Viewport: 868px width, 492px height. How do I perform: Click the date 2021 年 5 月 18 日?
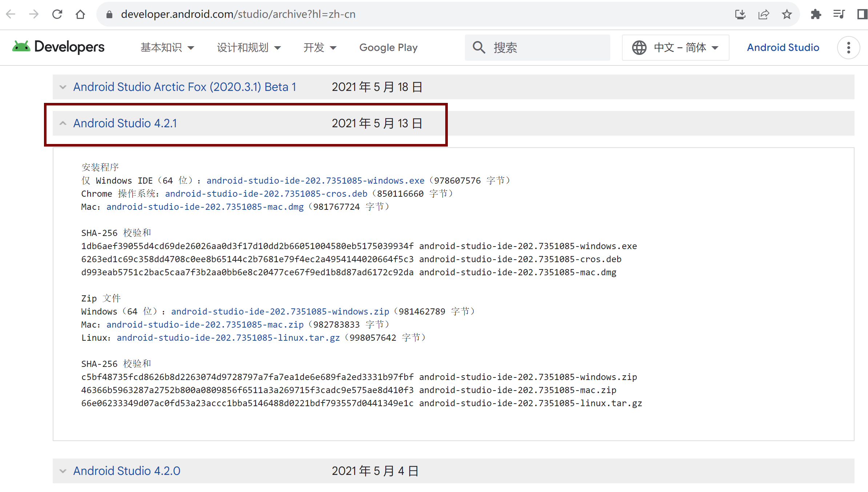377,87
